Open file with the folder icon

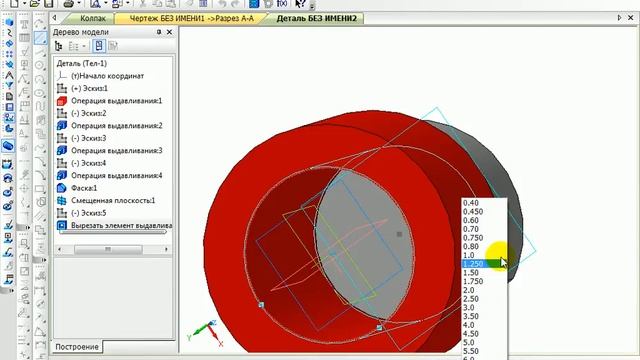(35, 4)
